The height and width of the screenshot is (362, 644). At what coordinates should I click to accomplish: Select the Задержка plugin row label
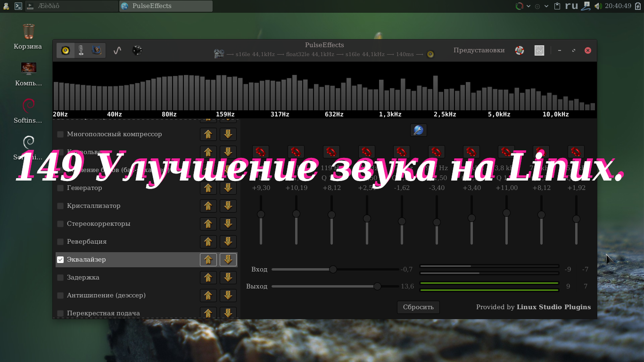click(83, 278)
